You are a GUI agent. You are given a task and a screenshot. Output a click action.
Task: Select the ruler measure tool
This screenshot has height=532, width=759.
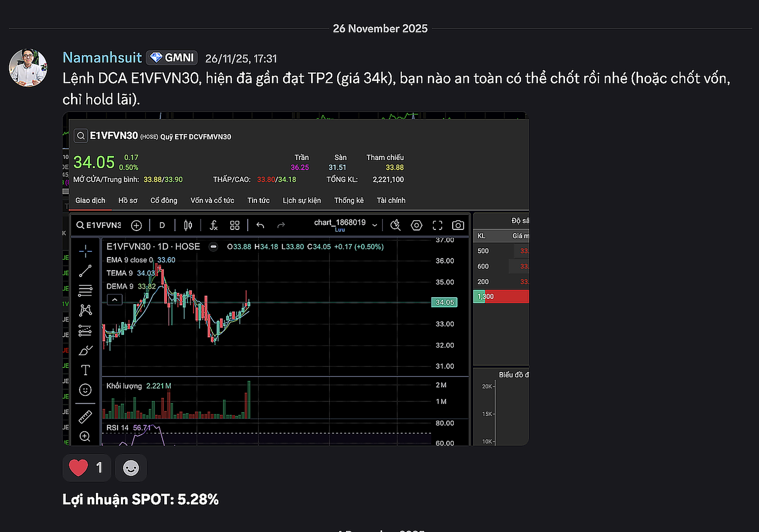tap(86, 416)
